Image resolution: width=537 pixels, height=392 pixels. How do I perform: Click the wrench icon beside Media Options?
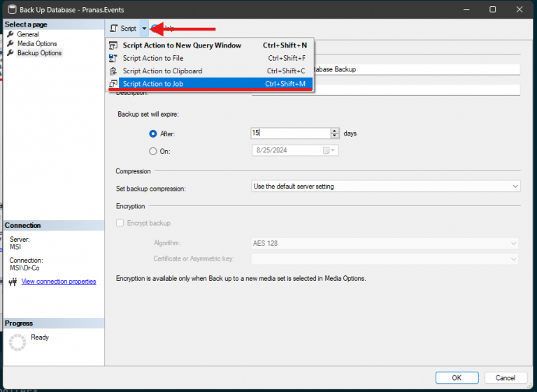pos(10,44)
